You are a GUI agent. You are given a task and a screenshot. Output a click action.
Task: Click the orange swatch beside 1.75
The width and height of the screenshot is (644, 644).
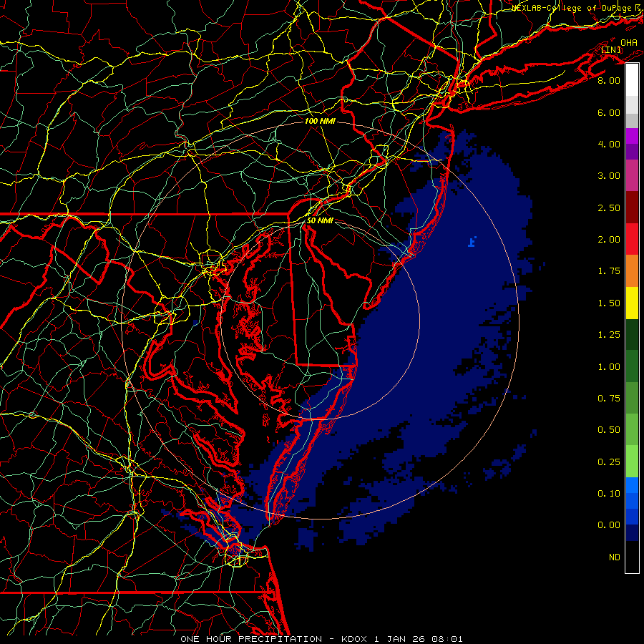[632, 271]
